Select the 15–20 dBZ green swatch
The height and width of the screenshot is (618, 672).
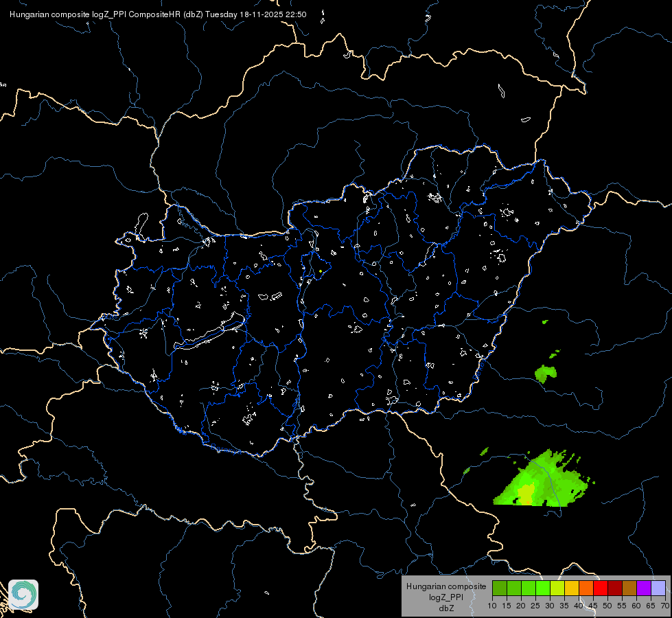pyautogui.click(x=514, y=588)
